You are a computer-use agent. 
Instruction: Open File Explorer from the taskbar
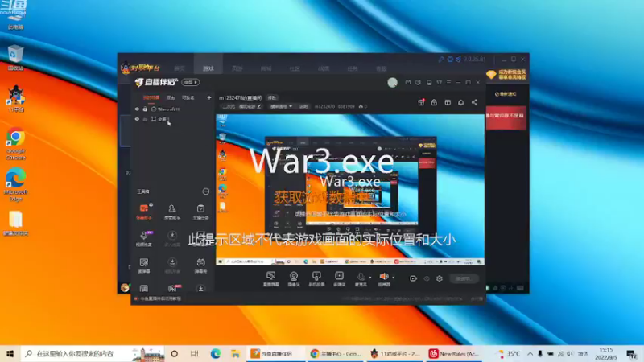(235, 354)
